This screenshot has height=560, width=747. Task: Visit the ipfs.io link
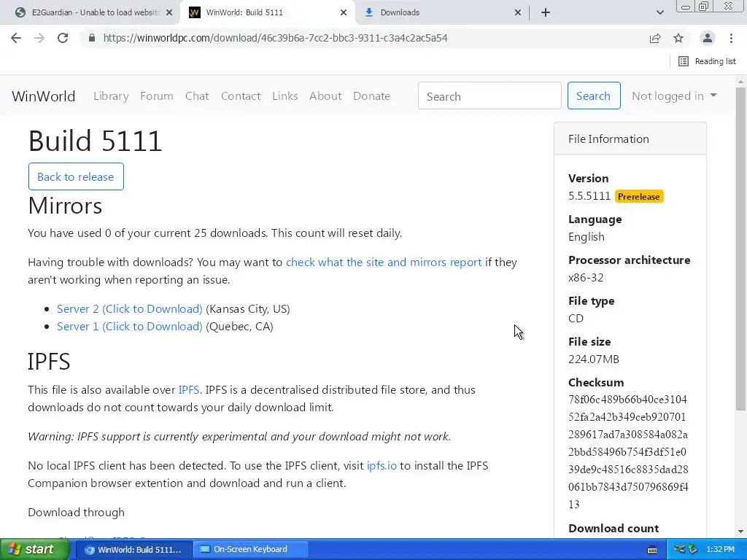[382, 466]
